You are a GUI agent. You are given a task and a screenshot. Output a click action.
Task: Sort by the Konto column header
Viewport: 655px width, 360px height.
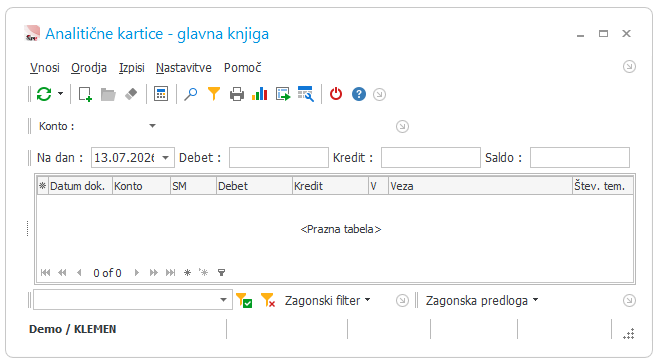point(142,186)
